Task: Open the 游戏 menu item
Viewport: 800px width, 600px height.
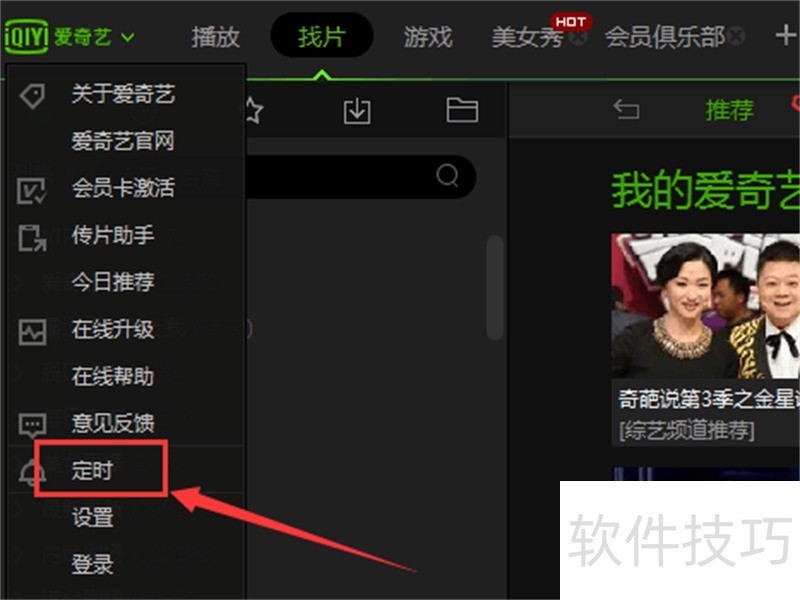Action: 427,34
